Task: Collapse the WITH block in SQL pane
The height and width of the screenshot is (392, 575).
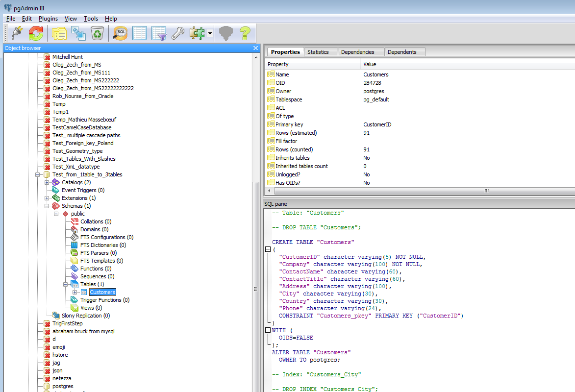Action: click(268, 330)
